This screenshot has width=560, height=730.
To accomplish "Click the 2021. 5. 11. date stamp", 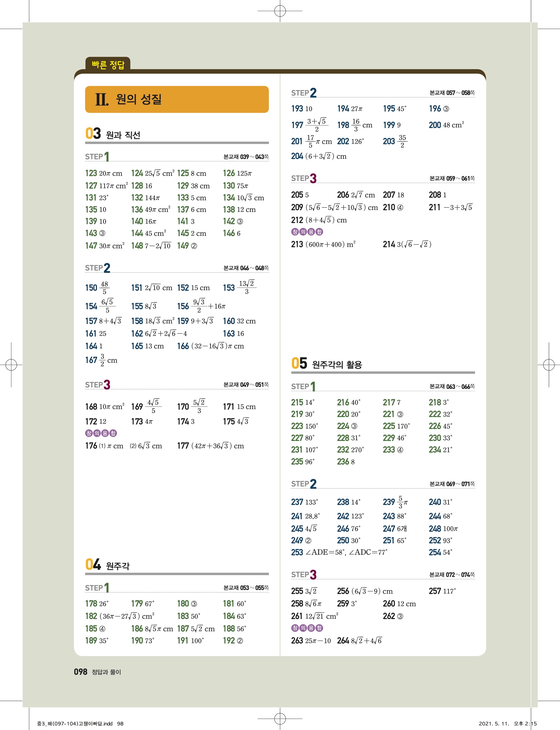I will (x=494, y=723).
